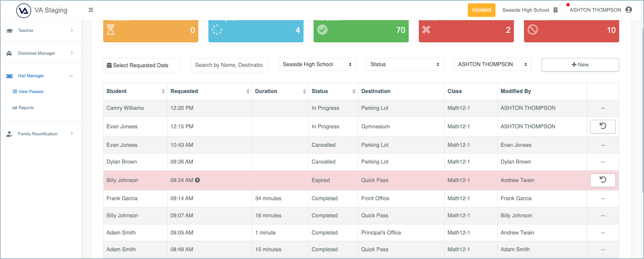Click Seaside High School in the header
Image resolution: width=644 pixels, height=259 pixels.
coord(526,10)
